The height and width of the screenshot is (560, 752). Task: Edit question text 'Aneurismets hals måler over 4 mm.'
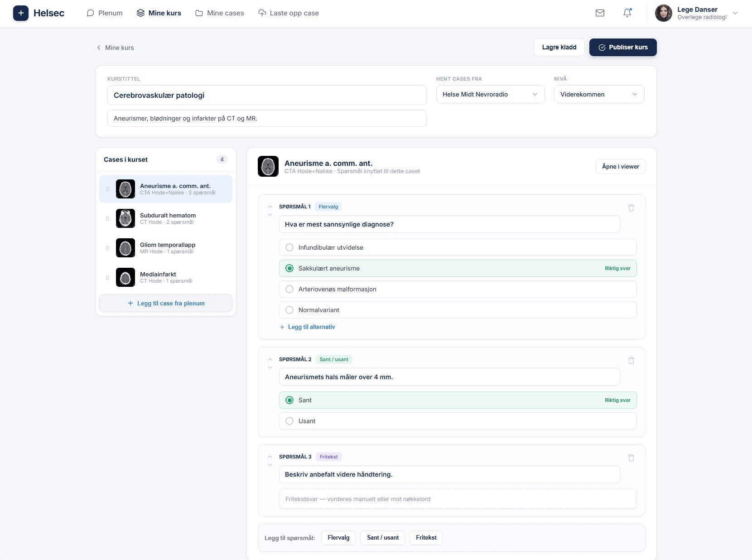pyautogui.click(x=449, y=377)
